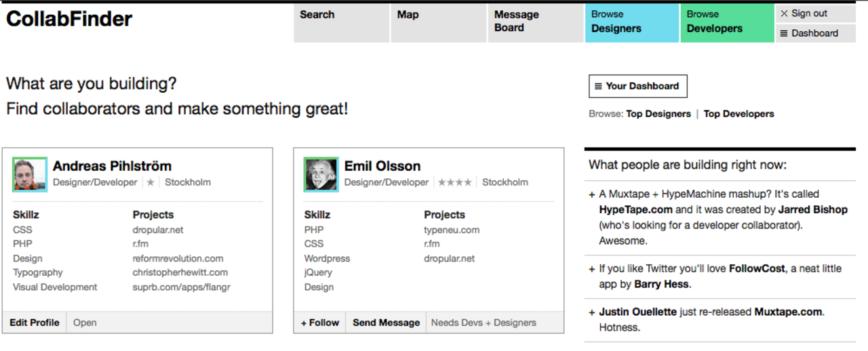Click the CollabFinder logo
868x351 pixels.
(x=69, y=19)
